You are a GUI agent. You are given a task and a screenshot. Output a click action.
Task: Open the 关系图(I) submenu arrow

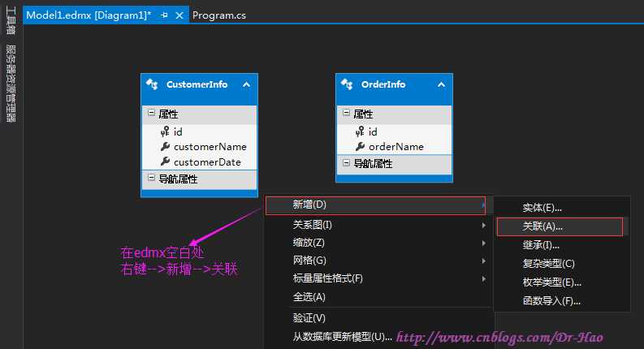coord(483,225)
